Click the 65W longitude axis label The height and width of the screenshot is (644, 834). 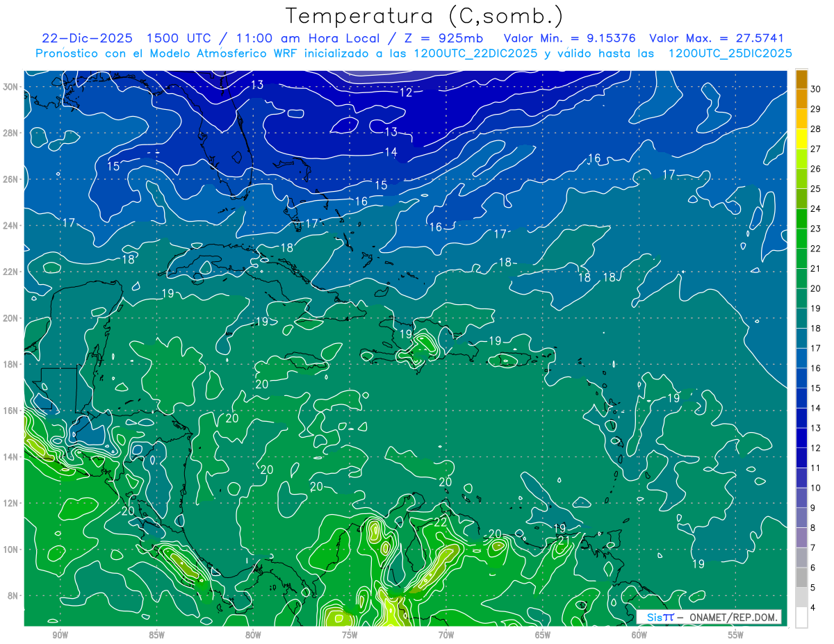(543, 635)
